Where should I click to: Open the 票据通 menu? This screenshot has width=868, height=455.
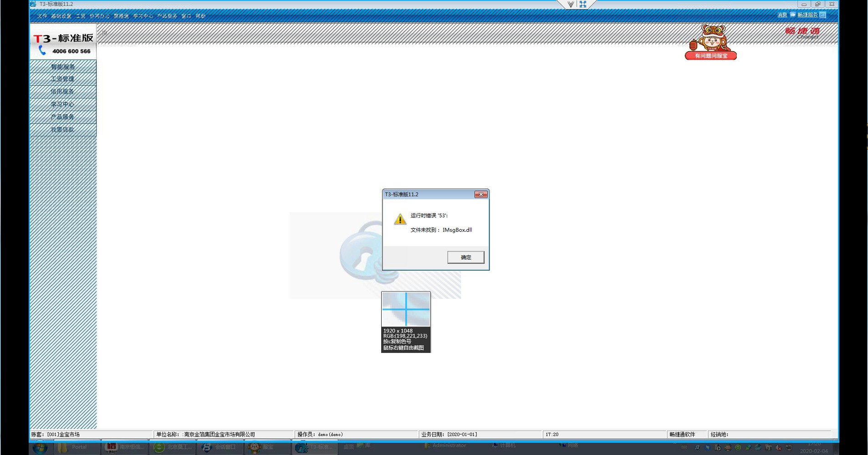click(121, 16)
